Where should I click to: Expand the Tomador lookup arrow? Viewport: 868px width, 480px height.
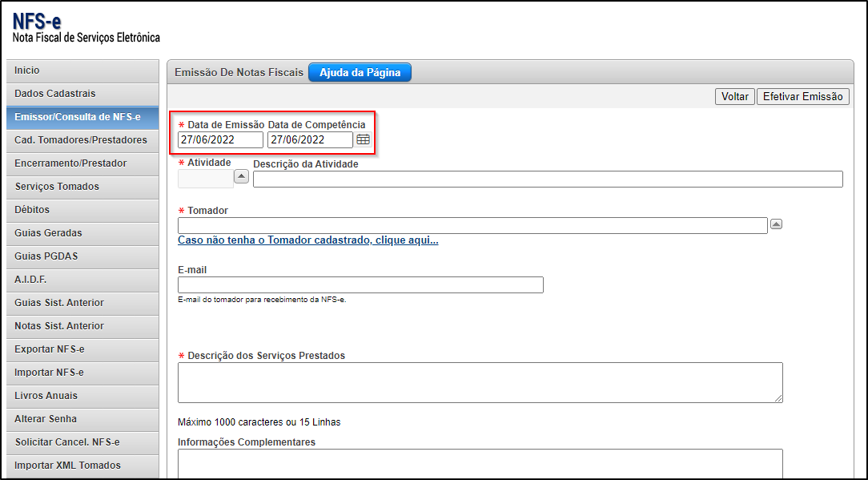775,224
